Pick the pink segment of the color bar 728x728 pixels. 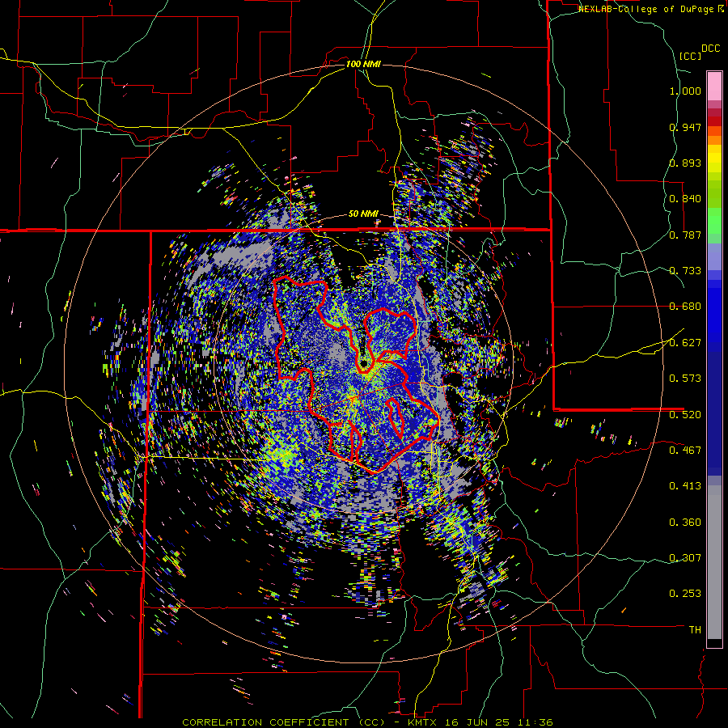coord(714,87)
